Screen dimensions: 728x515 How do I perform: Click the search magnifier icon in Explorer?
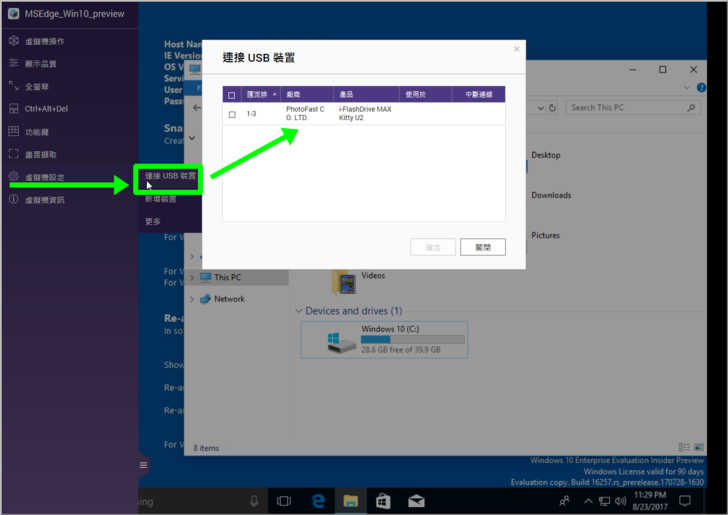click(691, 108)
